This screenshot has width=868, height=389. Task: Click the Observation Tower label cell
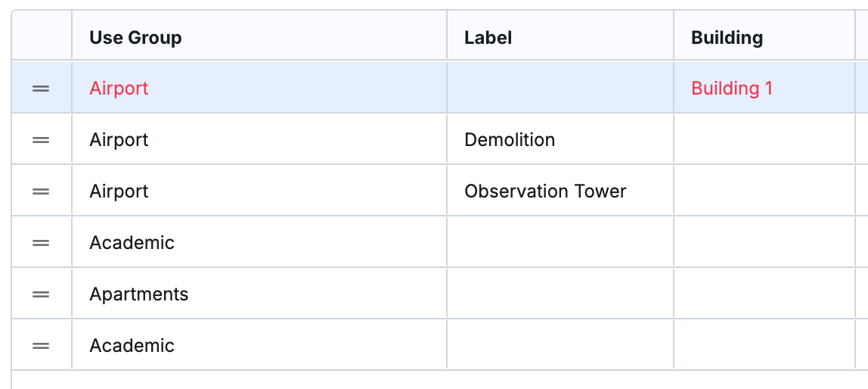pos(560,191)
